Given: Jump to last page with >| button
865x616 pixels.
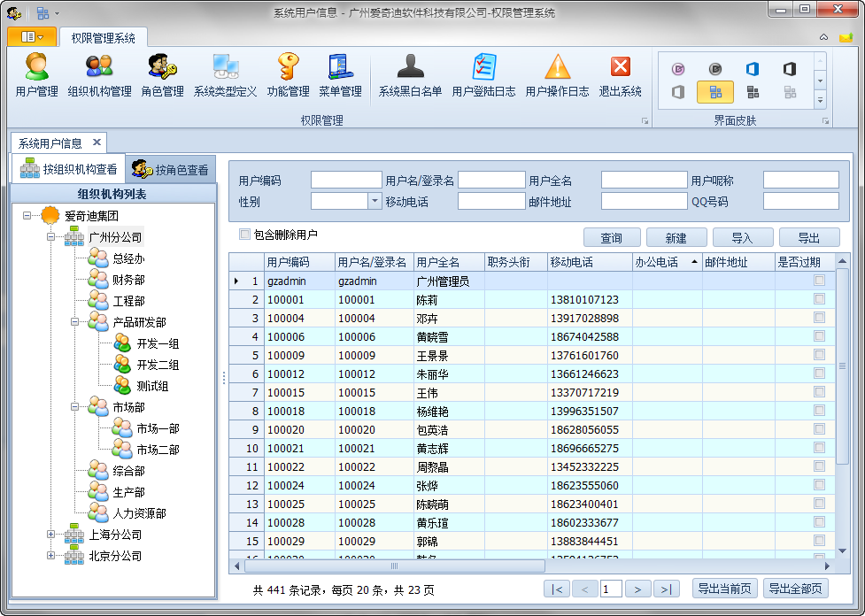Looking at the screenshot, I should (667, 589).
